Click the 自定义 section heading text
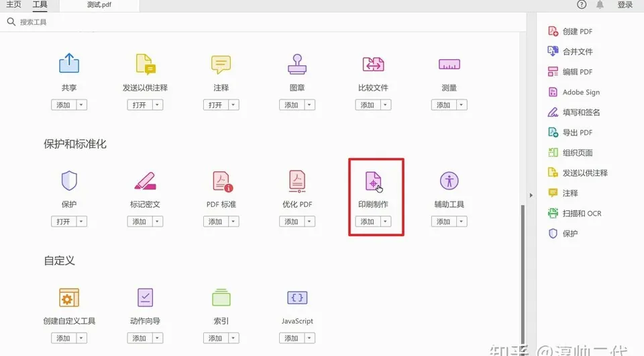Image resolution: width=644 pixels, height=356 pixels. click(60, 261)
